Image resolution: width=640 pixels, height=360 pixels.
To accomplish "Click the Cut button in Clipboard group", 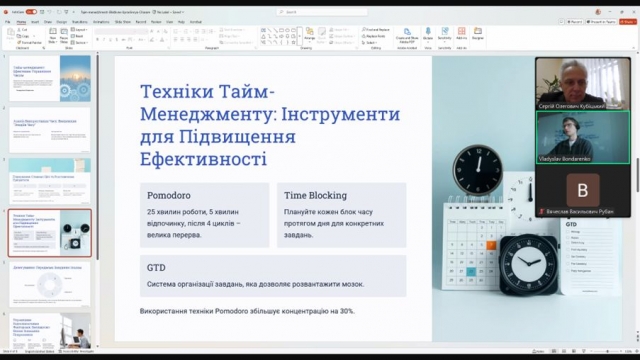I will click(x=22, y=30).
